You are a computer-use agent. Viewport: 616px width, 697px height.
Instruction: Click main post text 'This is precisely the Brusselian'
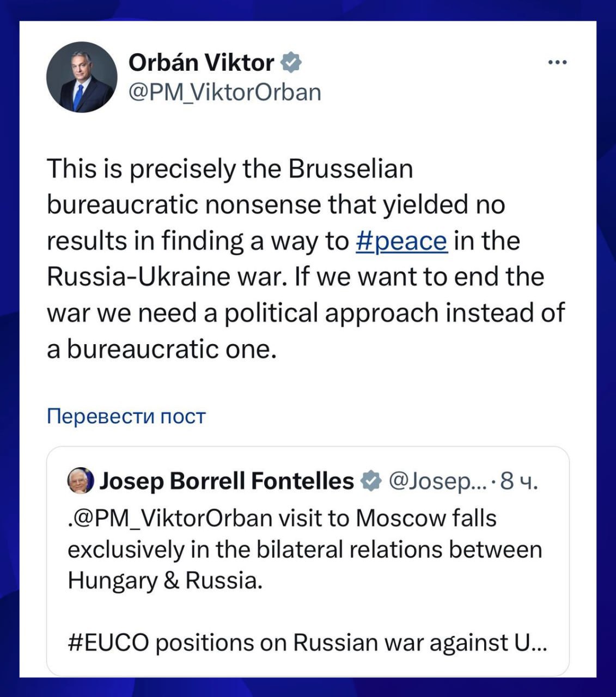(x=230, y=169)
